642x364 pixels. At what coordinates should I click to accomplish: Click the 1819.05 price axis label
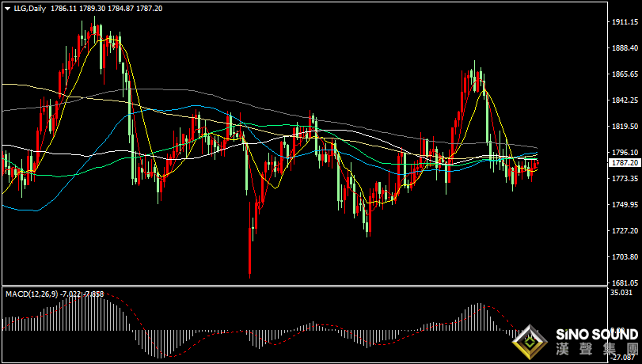(625, 127)
